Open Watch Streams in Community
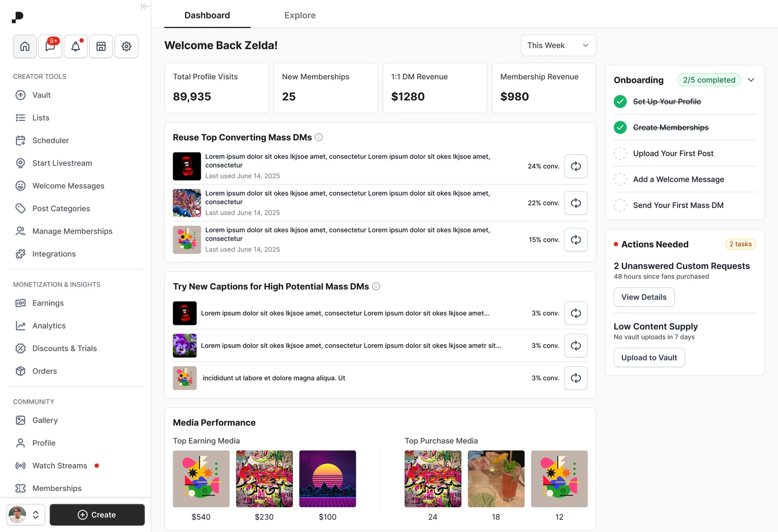The height and width of the screenshot is (532, 778). pos(59,465)
